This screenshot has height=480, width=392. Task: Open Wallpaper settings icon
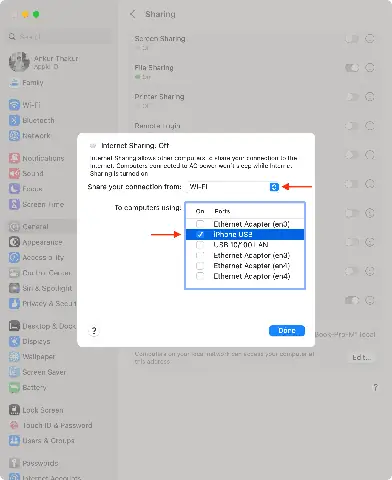click(x=14, y=357)
